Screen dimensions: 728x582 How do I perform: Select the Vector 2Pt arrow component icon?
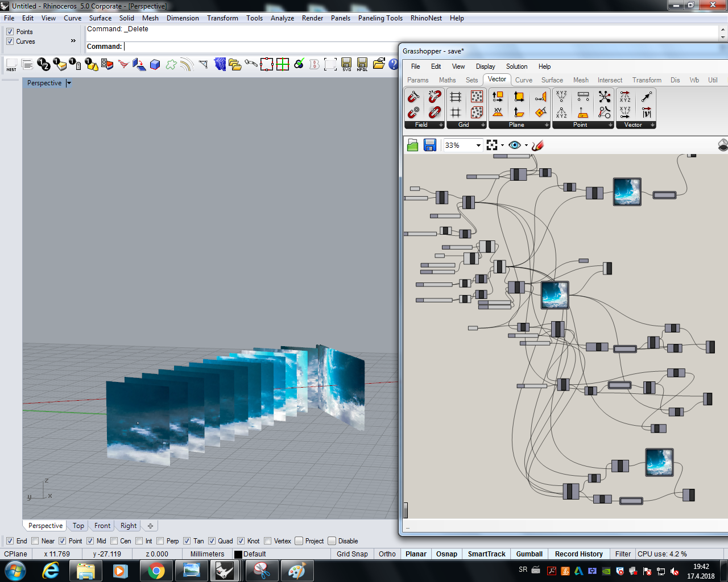pos(647,96)
